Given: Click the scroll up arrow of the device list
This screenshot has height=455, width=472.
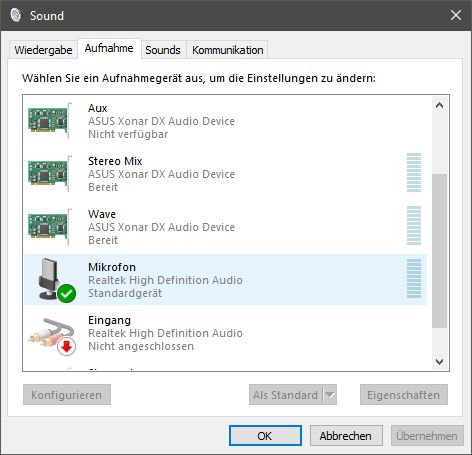Looking at the screenshot, I should click(439, 106).
